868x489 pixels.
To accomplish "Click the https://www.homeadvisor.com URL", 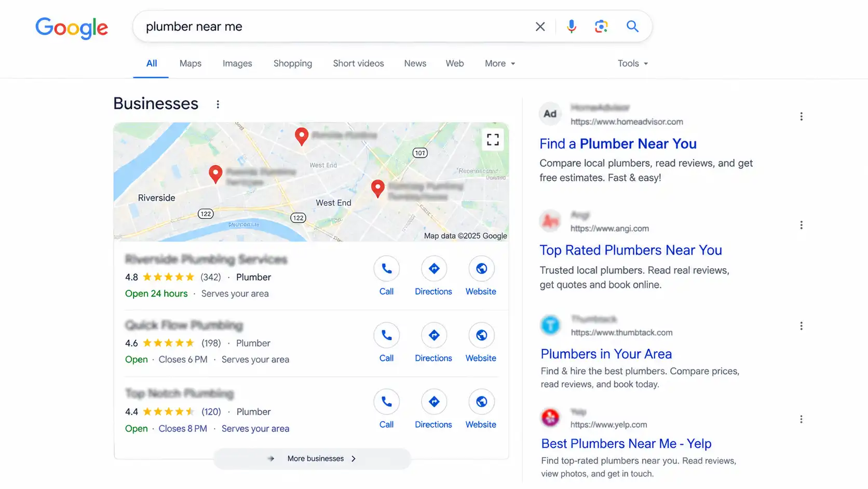I will pyautogui.click(x=627, y=122).
